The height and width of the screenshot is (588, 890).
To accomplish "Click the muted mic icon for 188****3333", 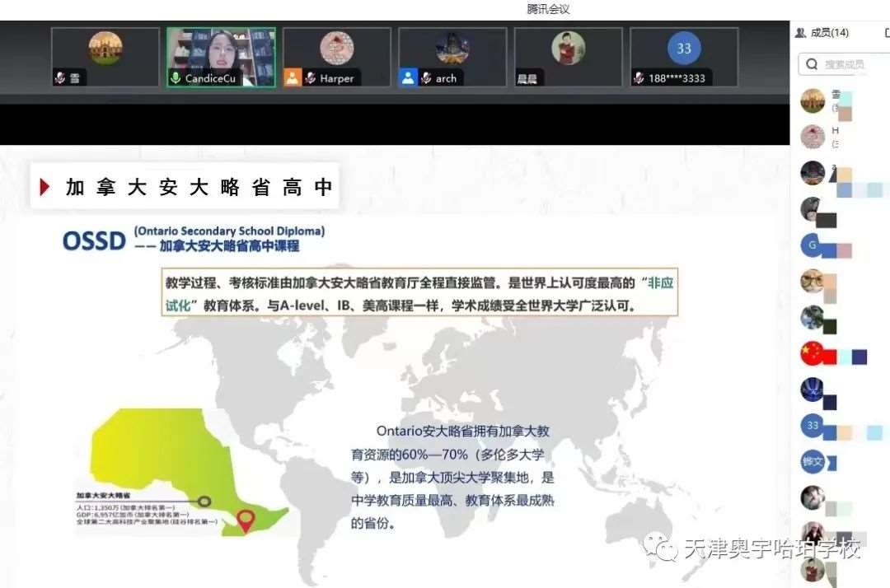I will (639, 78).
